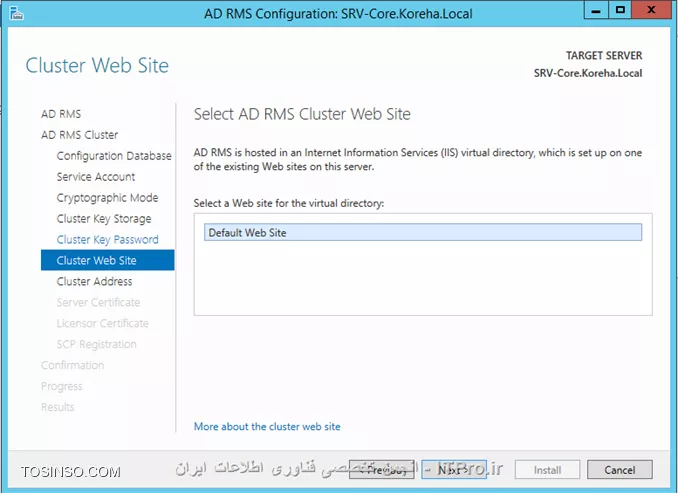Screen dimensions: 678x493
Task: Click the greyed SCP Registration step
Action: (96, 344)
